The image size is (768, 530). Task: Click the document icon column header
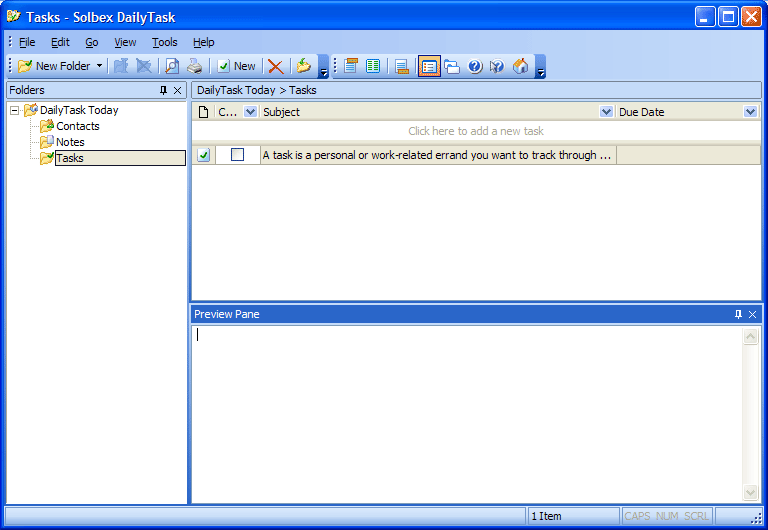coord(203,112)
